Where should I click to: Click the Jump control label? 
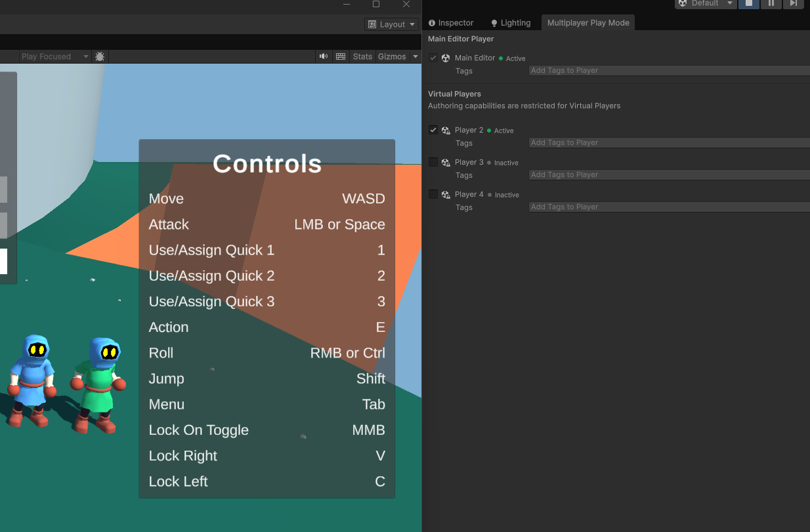click(x=167, y=379)
